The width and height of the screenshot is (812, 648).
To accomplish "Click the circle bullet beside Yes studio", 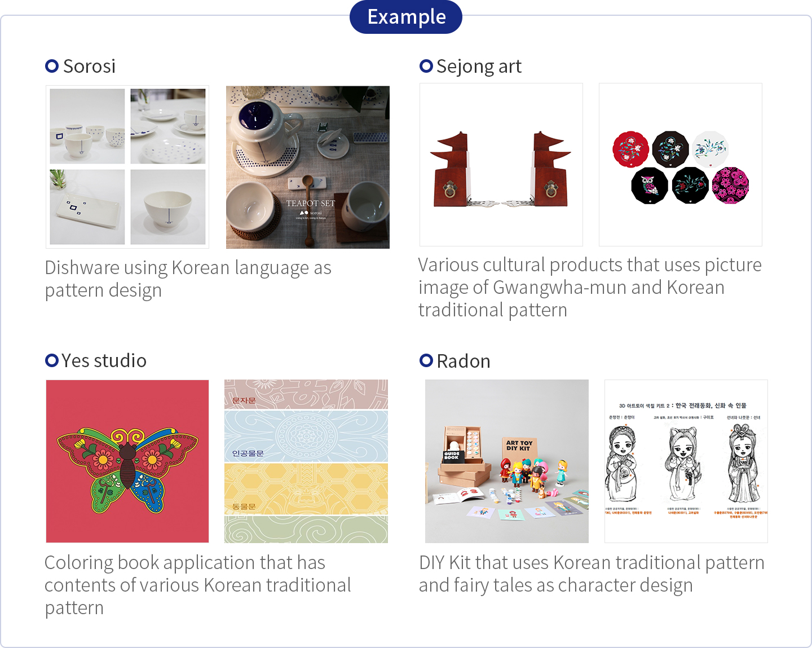I will 52,360.
